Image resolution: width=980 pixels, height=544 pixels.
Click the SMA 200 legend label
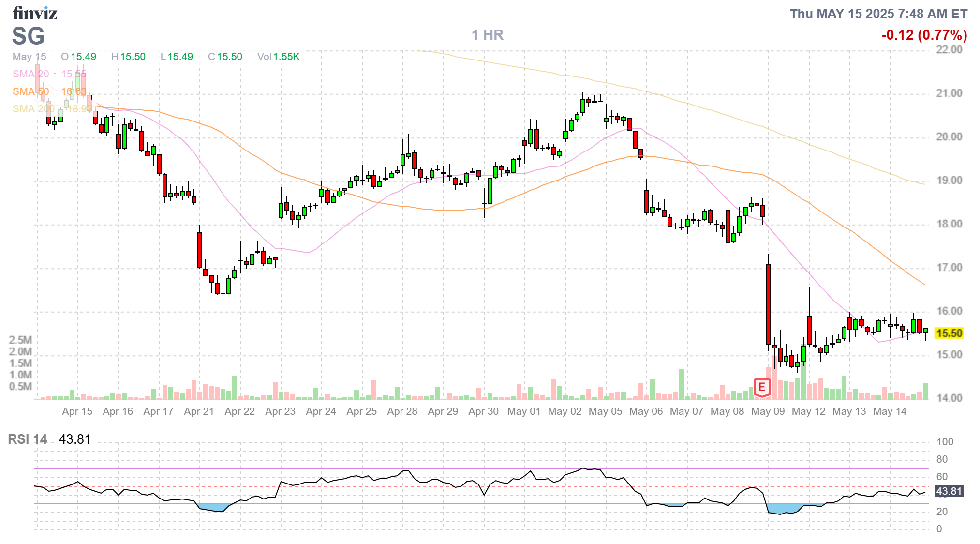point(33,109)
